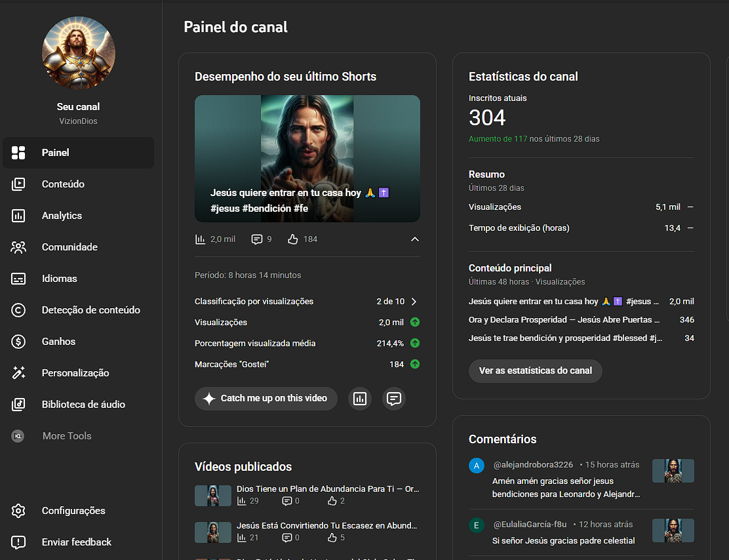Open comments icon button below Shorts stats

pyautogui.click(x=394, y=399)
